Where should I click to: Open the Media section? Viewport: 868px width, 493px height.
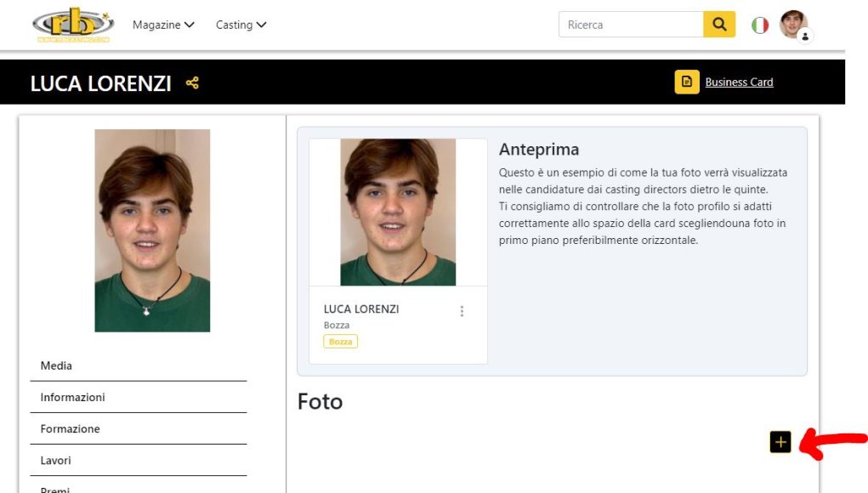pos(139,365)
